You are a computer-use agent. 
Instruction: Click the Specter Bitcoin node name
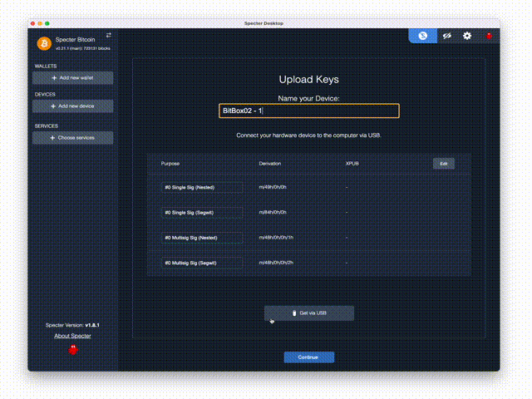(76, 40)
